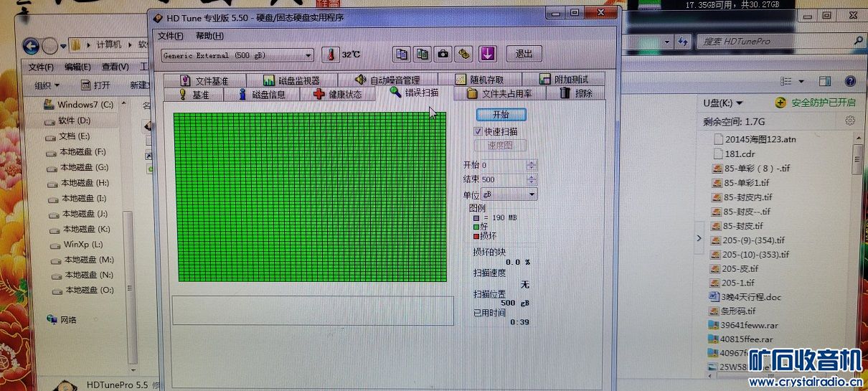Image resolution: width=868 pixels, height=391 pixels.
Task: Copy screenshot to clipboard icon in HD Tune
Action: 423,54
